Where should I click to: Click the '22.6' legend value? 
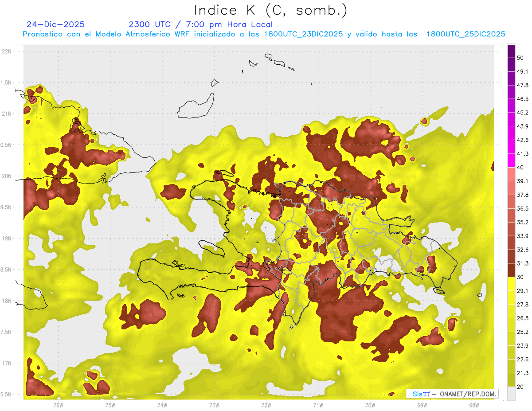click(x=522, y=359)
